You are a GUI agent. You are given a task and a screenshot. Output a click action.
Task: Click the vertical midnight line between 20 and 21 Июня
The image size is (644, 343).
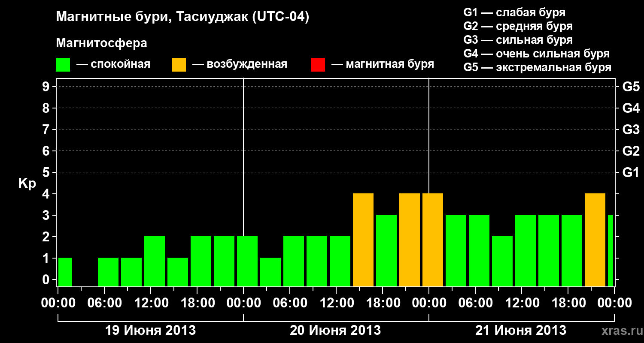(429, 135)
